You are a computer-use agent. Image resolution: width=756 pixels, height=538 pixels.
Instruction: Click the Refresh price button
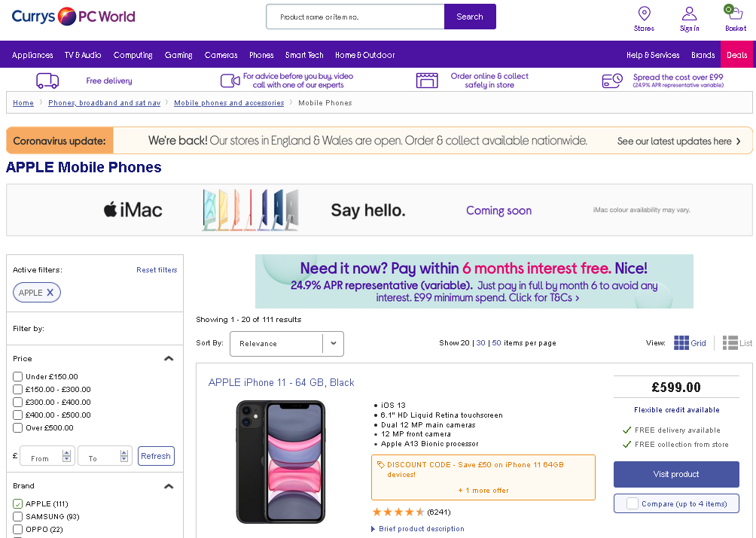point(156,456)
